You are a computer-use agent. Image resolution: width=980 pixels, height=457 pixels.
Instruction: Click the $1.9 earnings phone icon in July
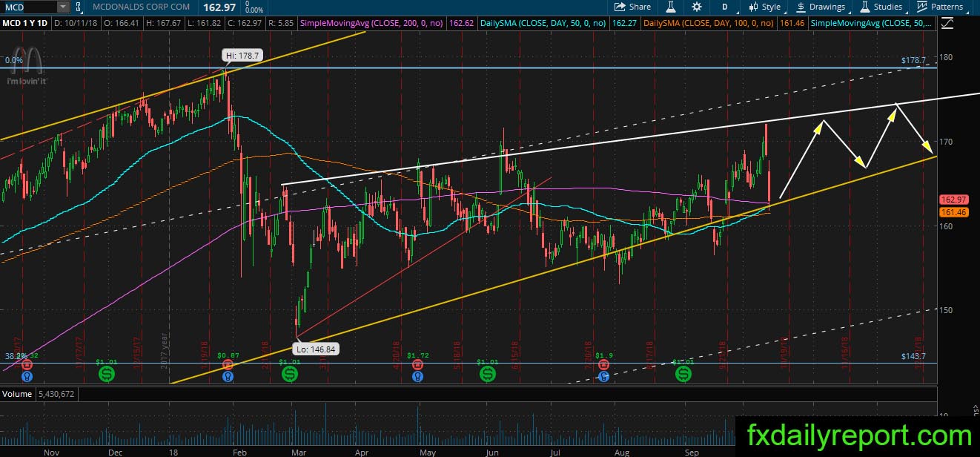[604, 365]
